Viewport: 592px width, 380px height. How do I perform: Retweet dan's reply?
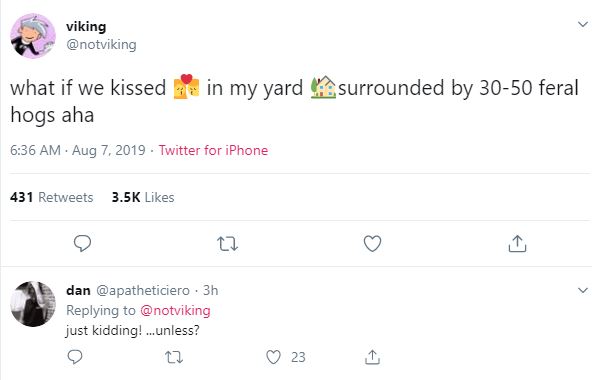(174, 357)
